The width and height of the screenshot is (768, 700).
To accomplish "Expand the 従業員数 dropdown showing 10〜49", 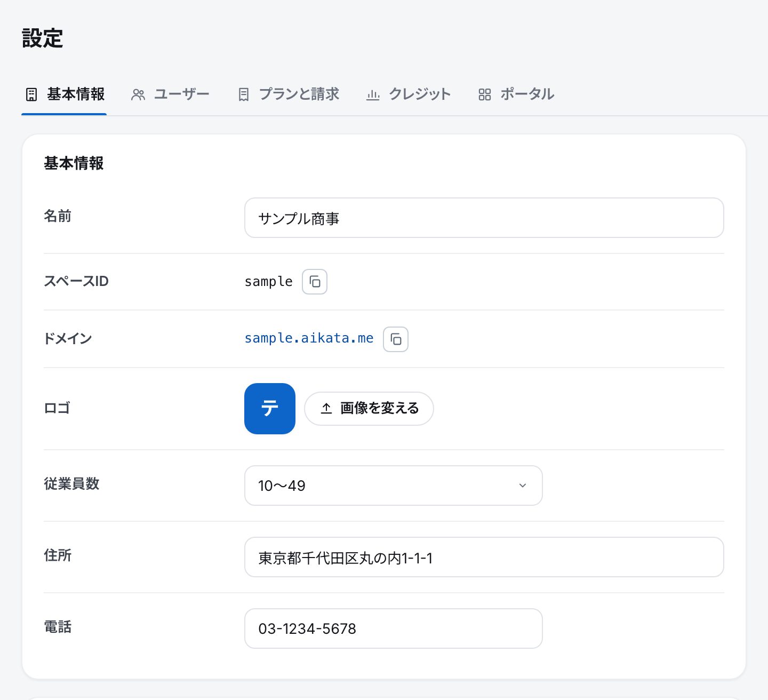I will click(394, 486).
